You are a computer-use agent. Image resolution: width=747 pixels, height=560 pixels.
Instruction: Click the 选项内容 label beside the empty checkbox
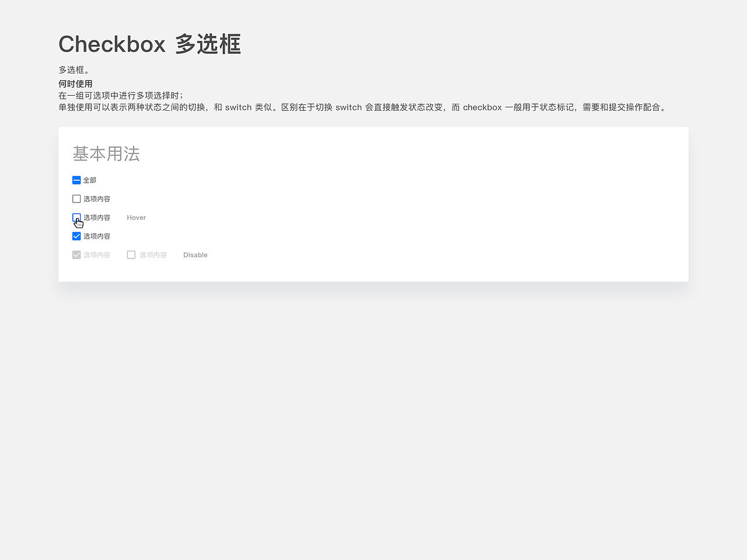(97, 199)
